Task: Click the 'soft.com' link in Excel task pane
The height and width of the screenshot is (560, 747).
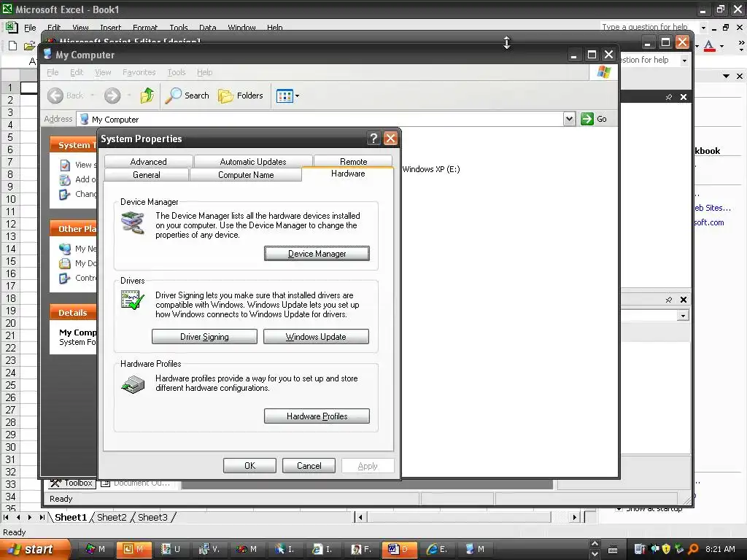Action: point(709,222)
